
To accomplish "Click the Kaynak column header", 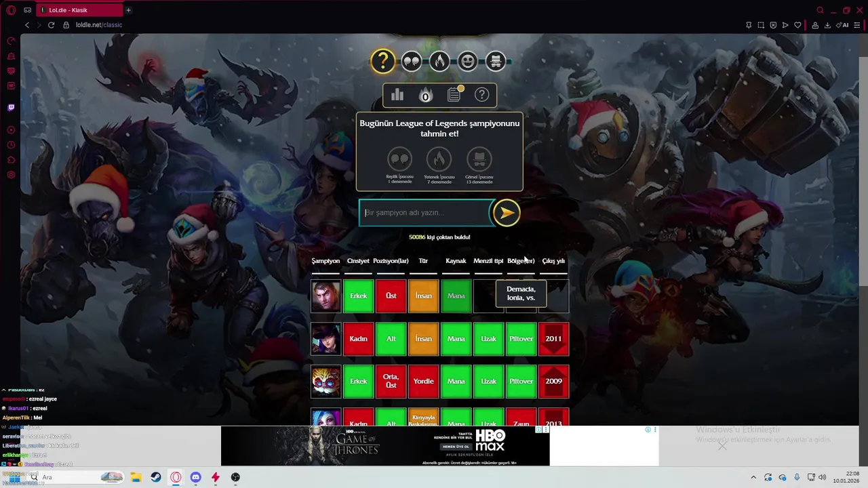I will (x=456, y=261).
